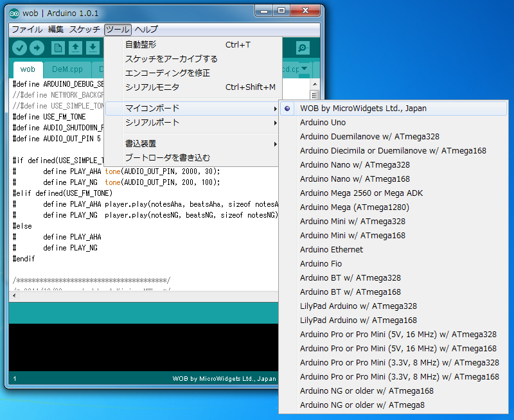This screenshot has height=420, width=514.
Task: Choose スケッチをアーカイブする menu entry
Action: pos(192,59)
